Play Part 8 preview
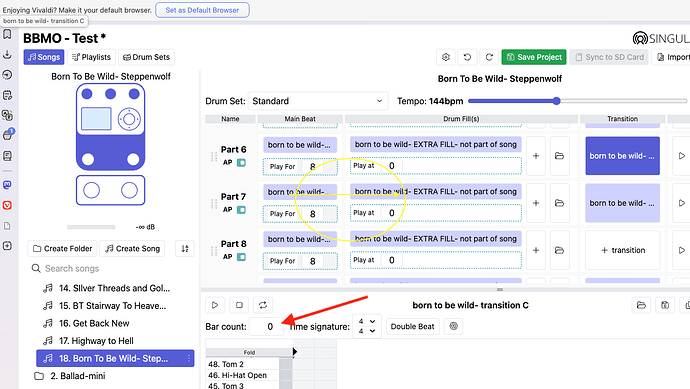Viewport: 690px width, 389px height. (681, 250)
